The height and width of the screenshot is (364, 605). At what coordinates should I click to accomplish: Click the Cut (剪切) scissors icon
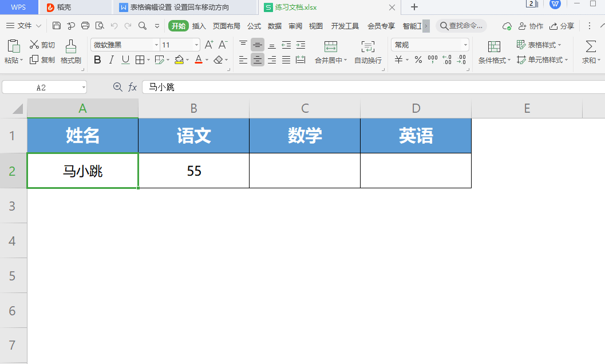[34, 45]
